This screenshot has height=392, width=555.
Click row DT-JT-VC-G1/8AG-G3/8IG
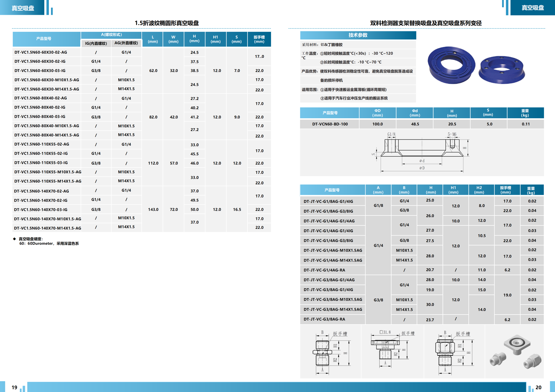(422, 211)
